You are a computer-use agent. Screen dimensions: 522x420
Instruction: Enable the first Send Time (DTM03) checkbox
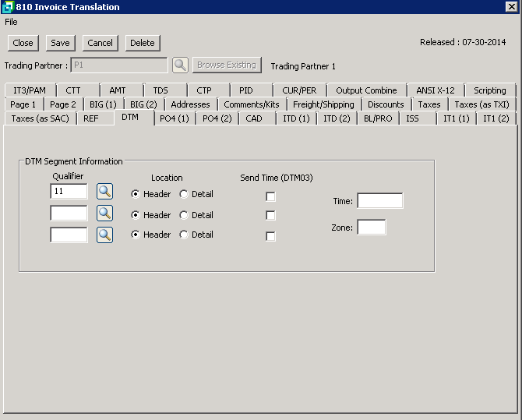[270, 196]
